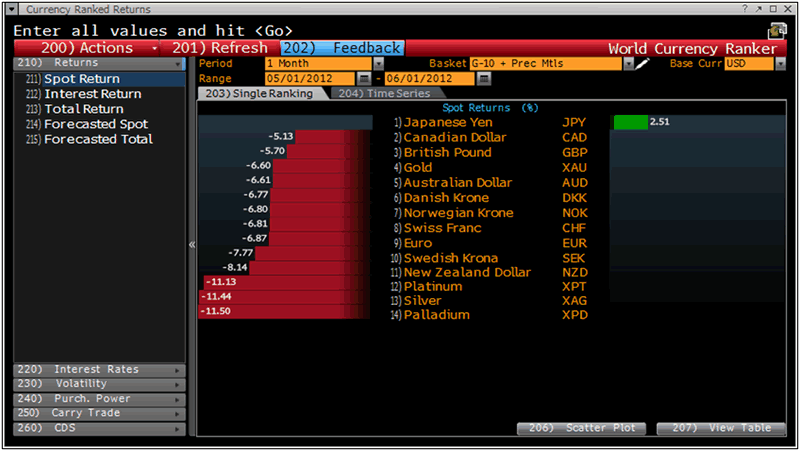Switch to the 203) Single Ranking tab
The width and height of the screenshot is (800, 451).
click(260, 93)
